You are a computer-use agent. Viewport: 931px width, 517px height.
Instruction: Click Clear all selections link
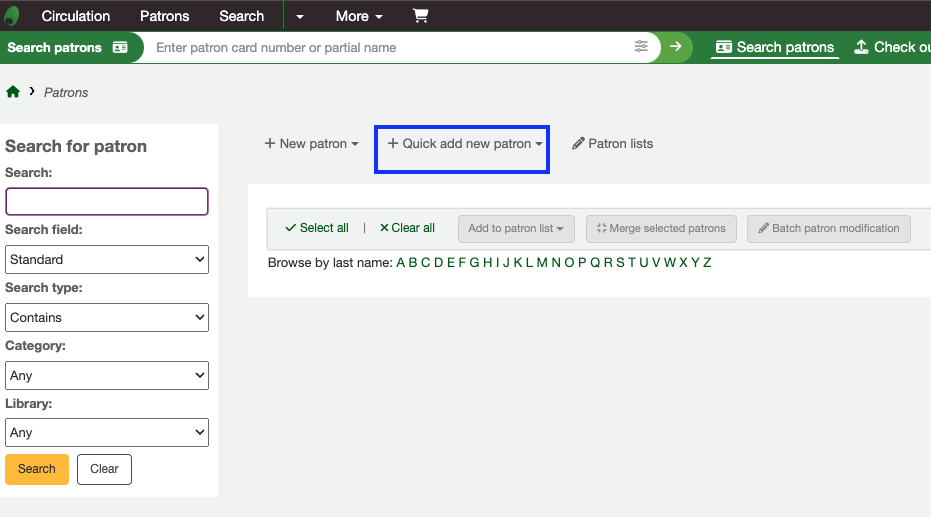(407, 228)
